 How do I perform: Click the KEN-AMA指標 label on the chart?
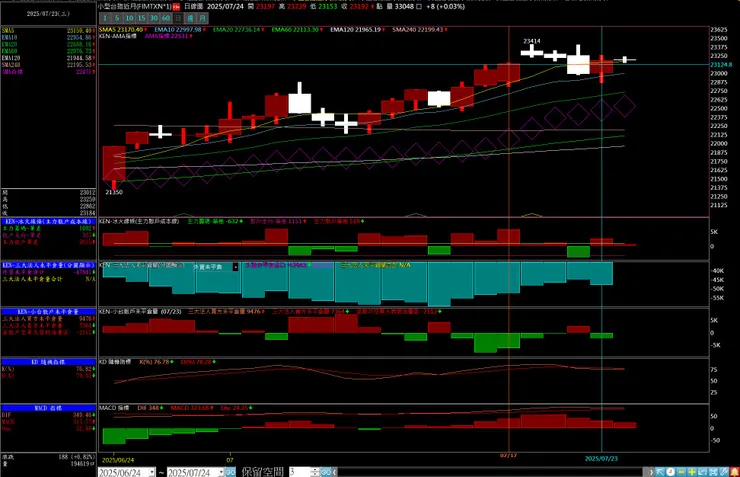[118, 36]
